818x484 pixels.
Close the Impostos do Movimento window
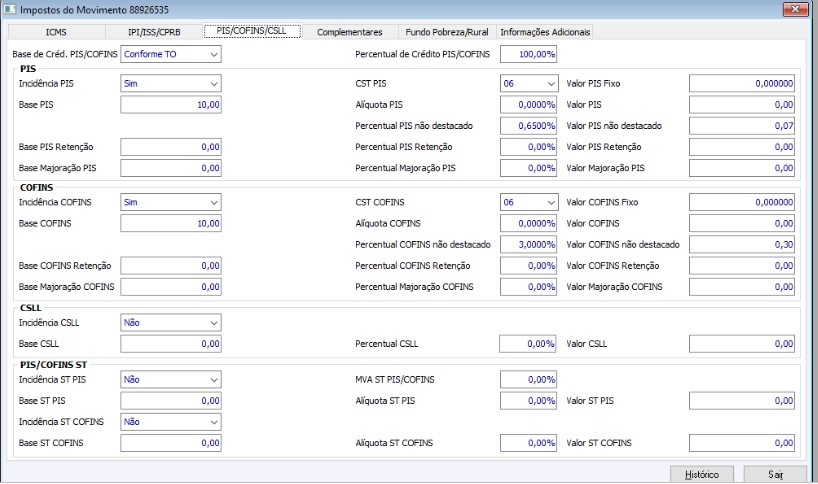tap(797, 9)
